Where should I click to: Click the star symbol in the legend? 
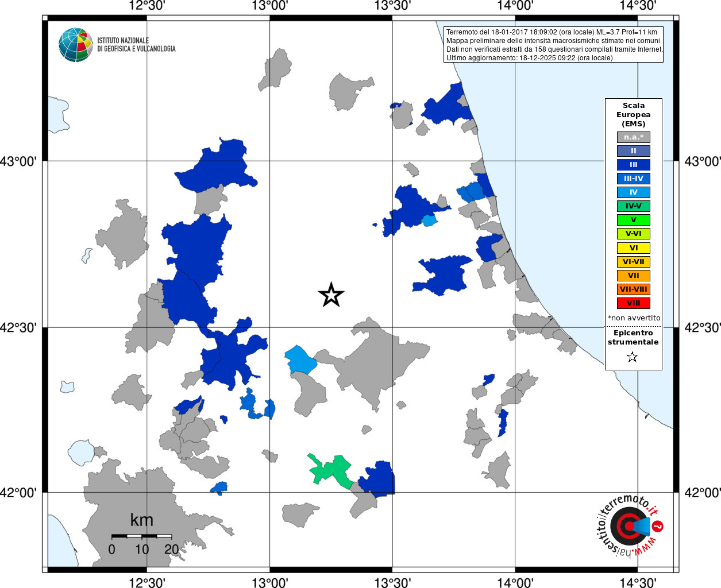coord(633,357)
